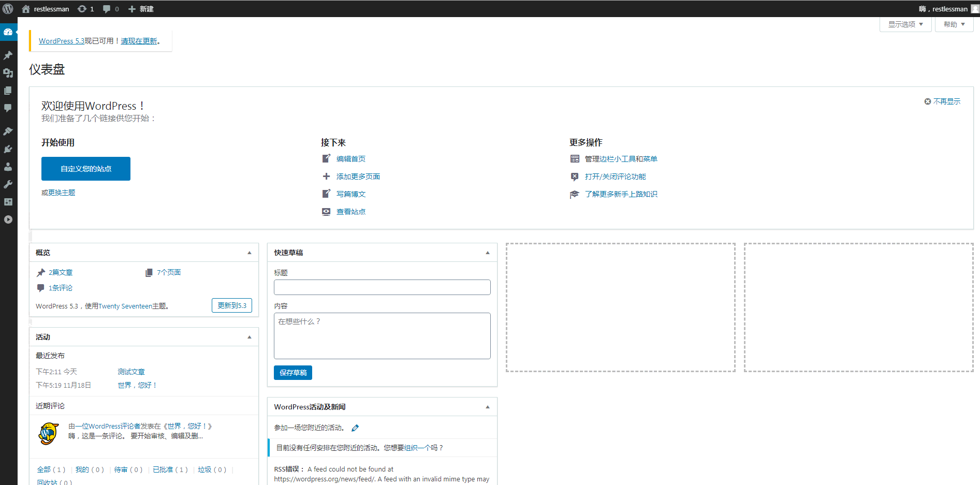This screenshot has width=980, height=485.
Task: Open the recently published post 测试文章
Action: point(131,372)
